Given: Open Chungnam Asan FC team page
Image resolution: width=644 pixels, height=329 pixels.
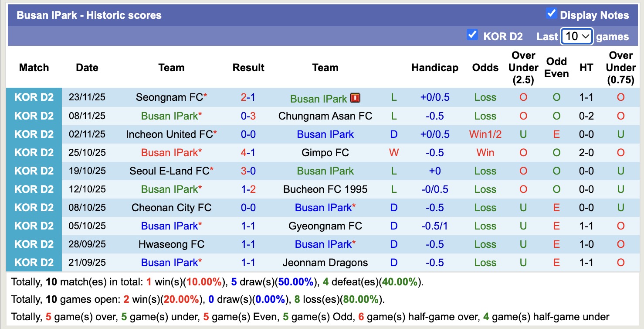Looking at the screenshot, I should pyautogui.click(x=325, y=116).
